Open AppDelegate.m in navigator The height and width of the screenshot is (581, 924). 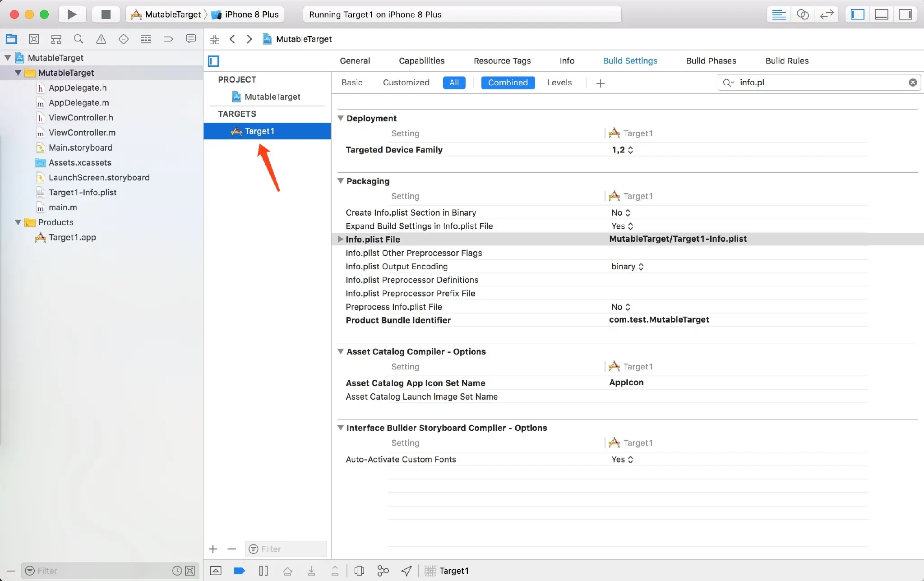point(79,103)
